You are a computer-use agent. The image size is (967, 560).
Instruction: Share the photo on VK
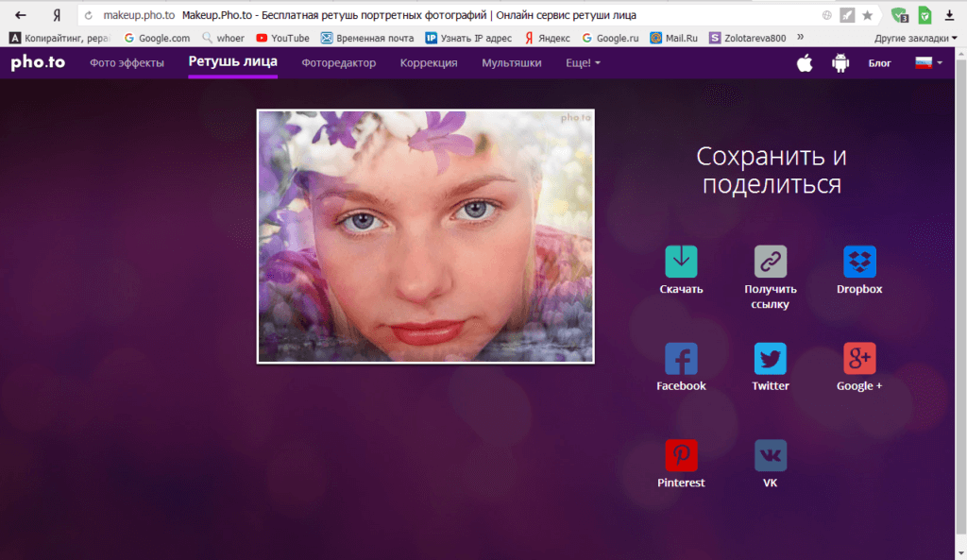[771, 455]
